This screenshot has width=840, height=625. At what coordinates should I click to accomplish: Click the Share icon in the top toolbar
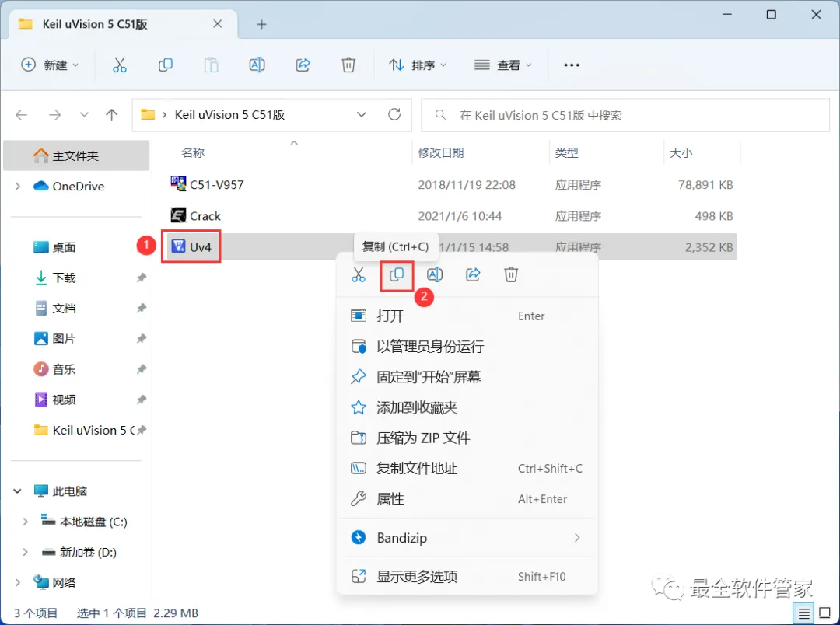coord(303,65)
